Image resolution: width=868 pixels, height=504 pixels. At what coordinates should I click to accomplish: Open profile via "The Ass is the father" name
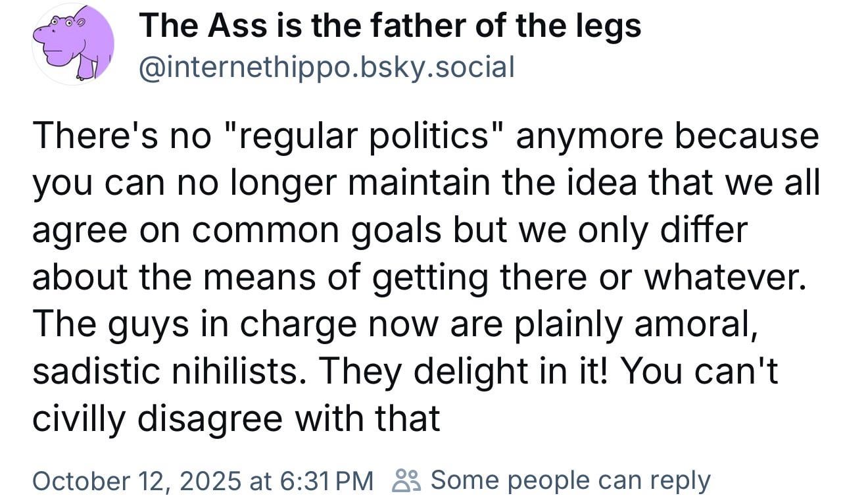click(390, 26)
